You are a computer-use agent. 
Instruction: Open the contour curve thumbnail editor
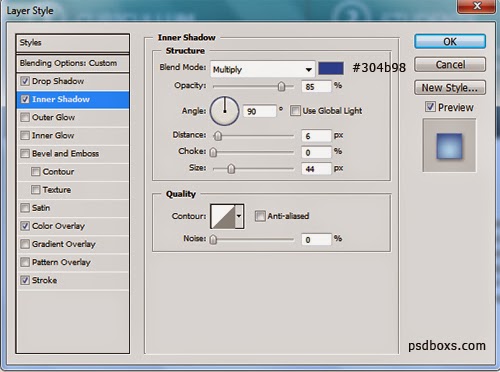click(223, 216)
